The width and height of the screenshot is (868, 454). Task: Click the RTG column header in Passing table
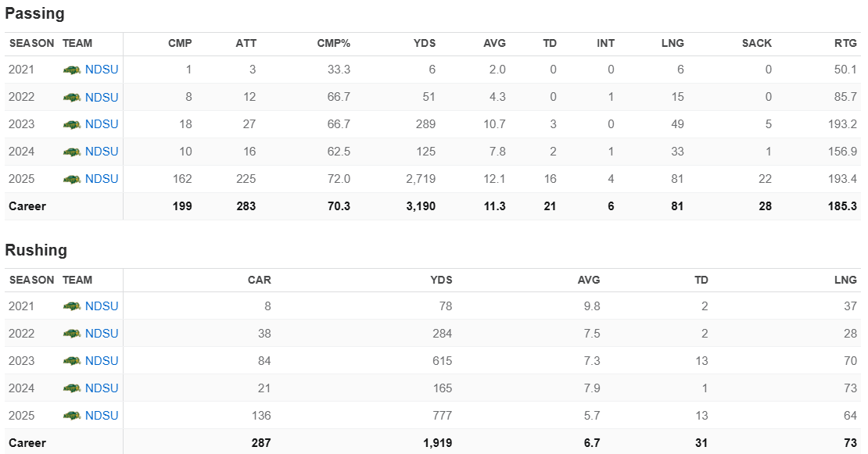click(x=845, y=44)
